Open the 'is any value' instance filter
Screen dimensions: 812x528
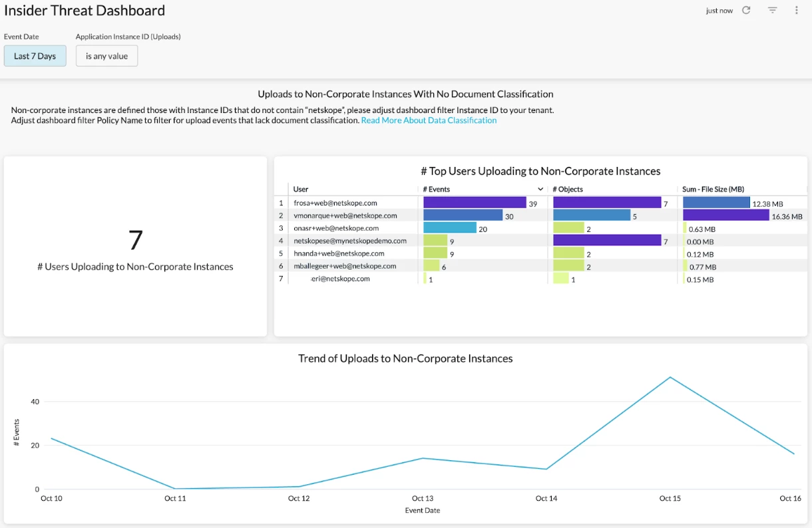(106, 56)
